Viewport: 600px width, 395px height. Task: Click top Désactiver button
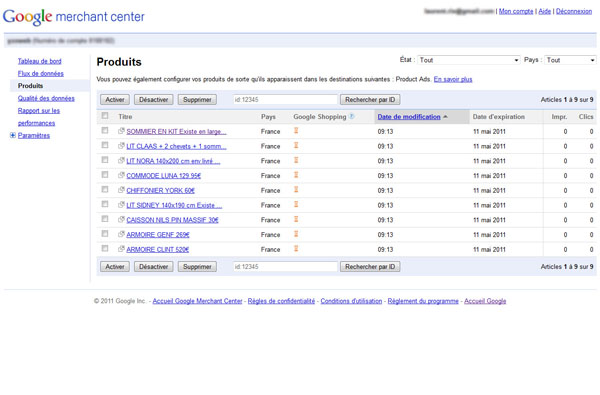point(153,100)
